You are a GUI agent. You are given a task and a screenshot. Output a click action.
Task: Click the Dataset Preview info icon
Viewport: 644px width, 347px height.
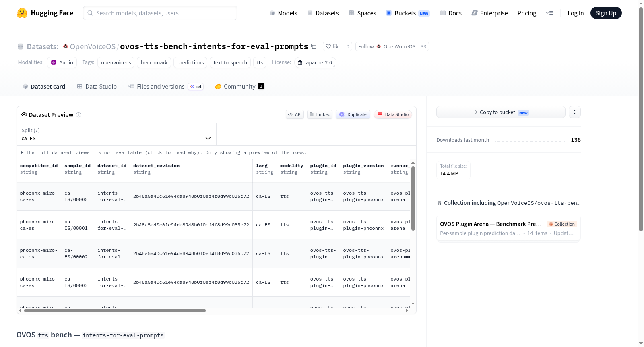pyautogui.click(x=78, y=115)
